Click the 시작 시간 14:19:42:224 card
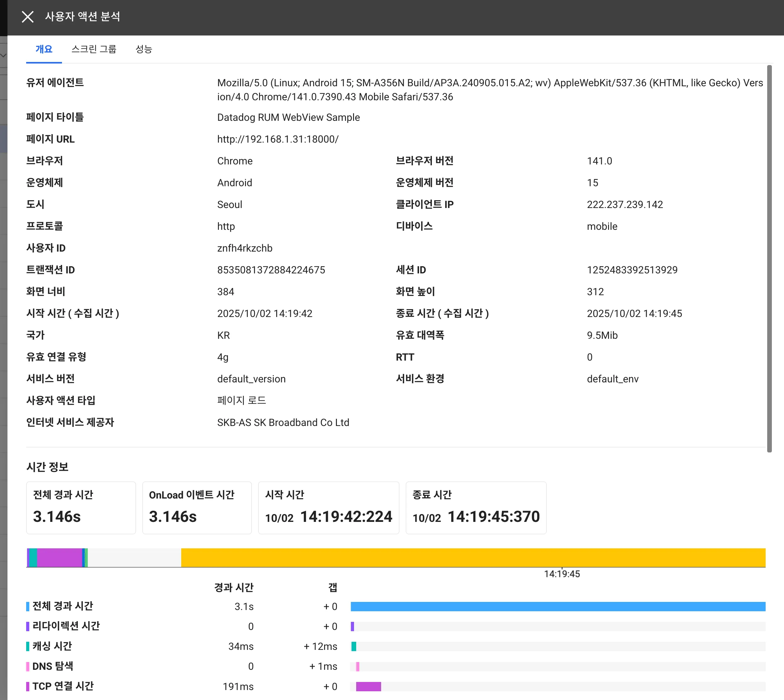The height and width of the screenshot is (700, 784). pos(328,508)
